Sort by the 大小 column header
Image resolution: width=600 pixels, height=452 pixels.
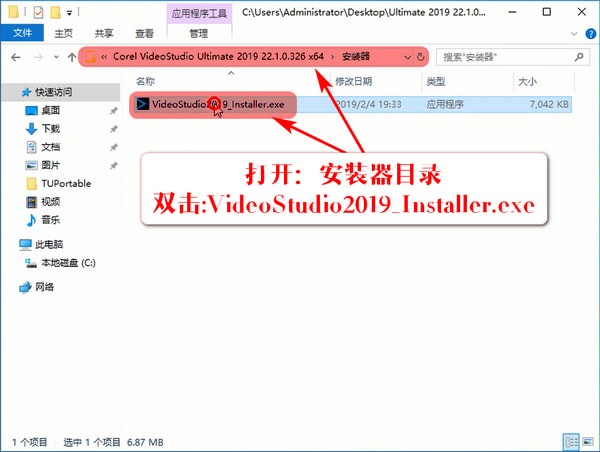point(527,81)
